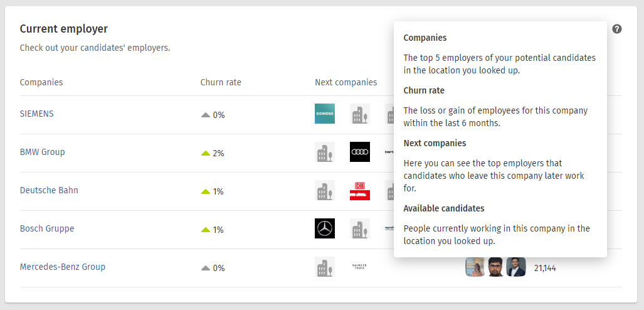Open the Daimler Truck logo

pyautogui.click(x=360, y=267)
